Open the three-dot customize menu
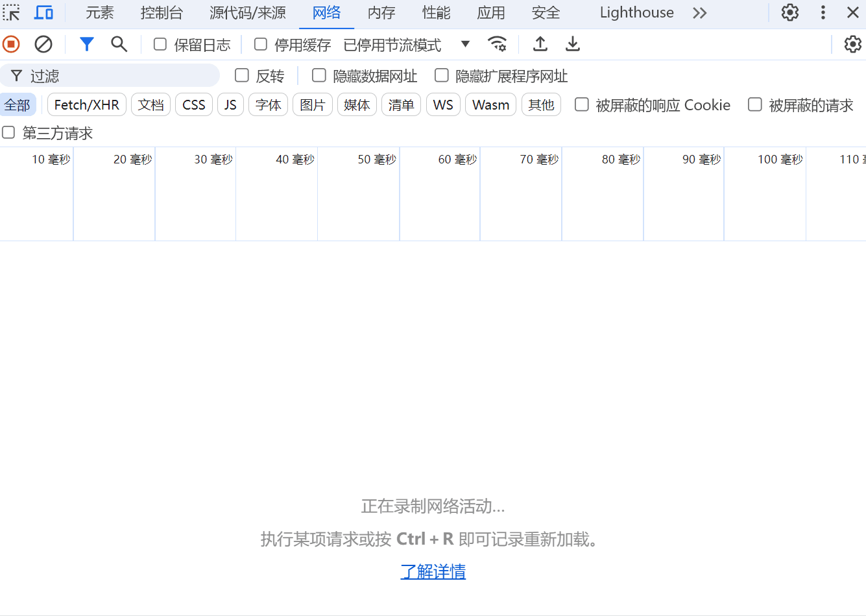 click(x=823, y=12)
